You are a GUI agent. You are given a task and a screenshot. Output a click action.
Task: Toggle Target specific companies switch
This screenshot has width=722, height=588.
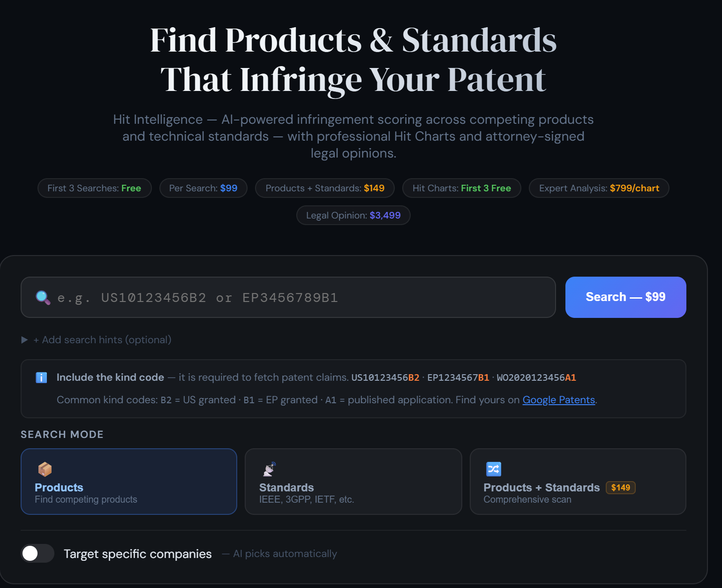38,554
